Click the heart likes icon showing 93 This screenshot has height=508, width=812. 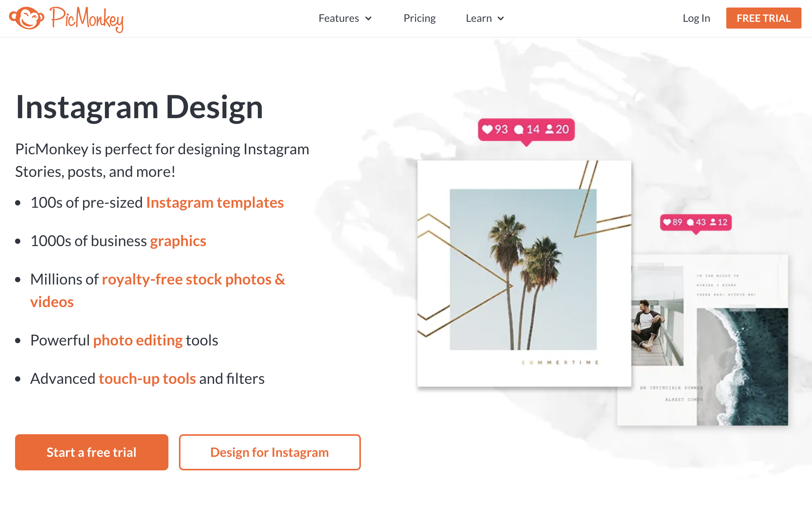click(487, 129)
